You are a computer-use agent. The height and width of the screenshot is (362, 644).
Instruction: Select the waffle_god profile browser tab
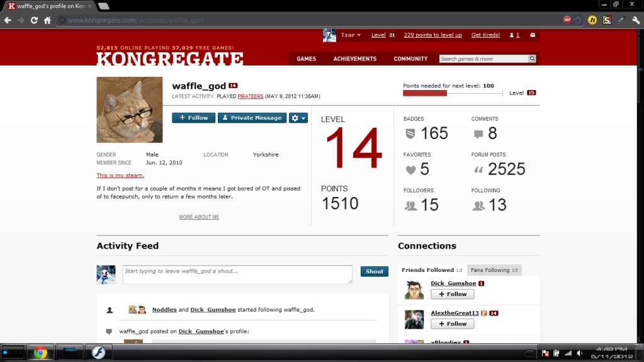(50, 6)
